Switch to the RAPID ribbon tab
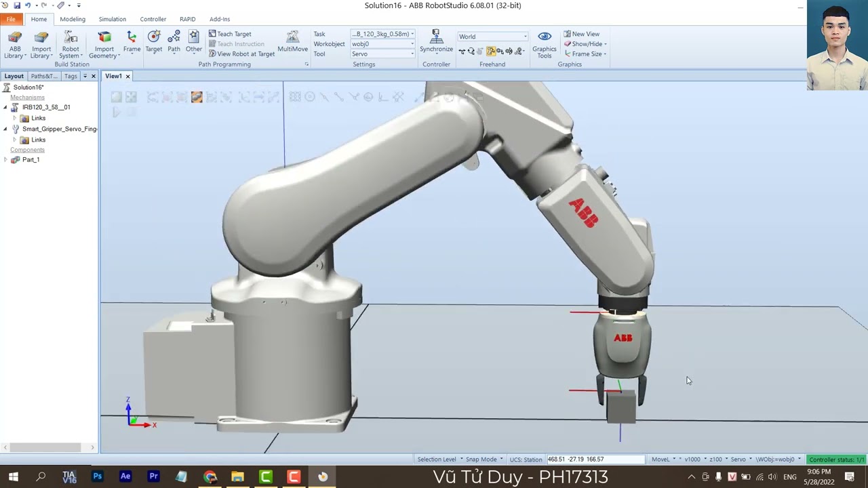The image size is (868, 488). tap(188, 19)
